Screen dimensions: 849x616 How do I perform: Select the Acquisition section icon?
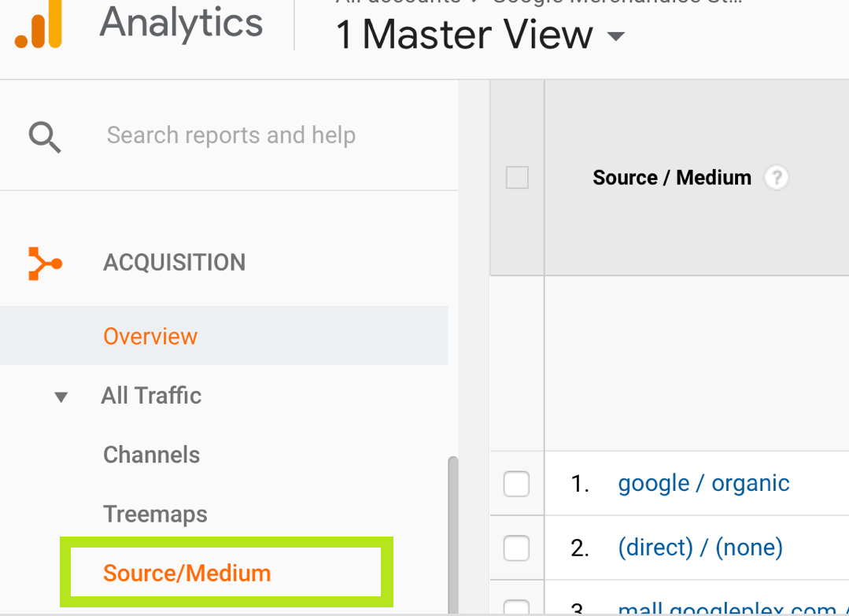coord(45,263)
